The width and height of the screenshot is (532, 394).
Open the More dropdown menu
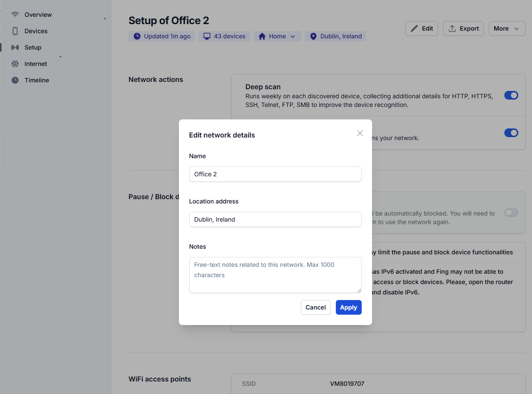click(x=507, y=28)
